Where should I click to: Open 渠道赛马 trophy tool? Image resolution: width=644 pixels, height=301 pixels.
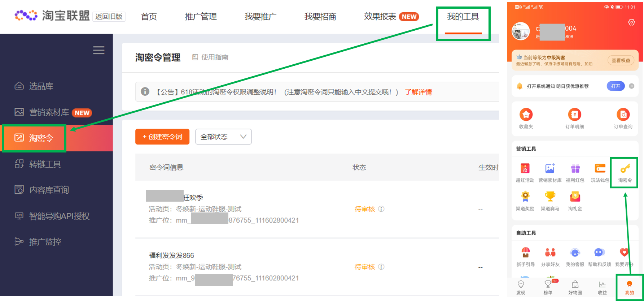click(x=550, y=201)
